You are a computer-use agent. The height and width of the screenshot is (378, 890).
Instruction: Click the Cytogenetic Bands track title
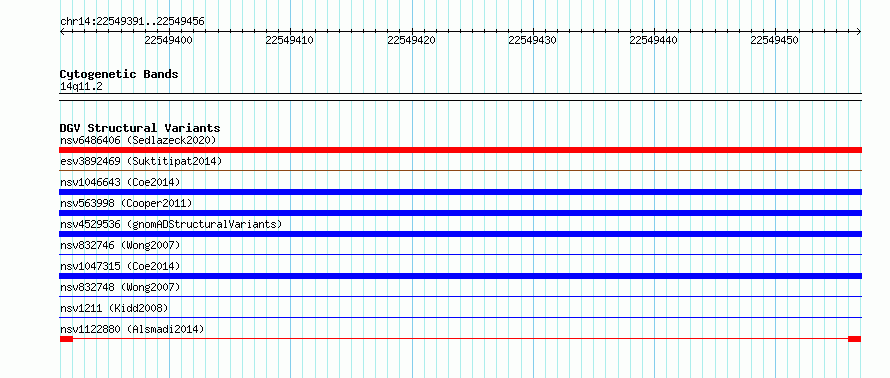coord(119,74)
